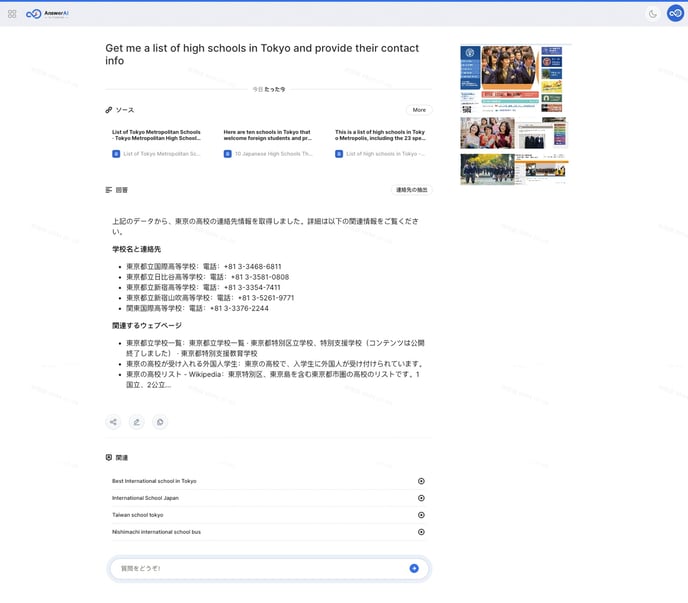Viewport: 688px width, 603px height.
Task: Open the school uniform webpage thumbnail
Action: [x=542, y=133]
